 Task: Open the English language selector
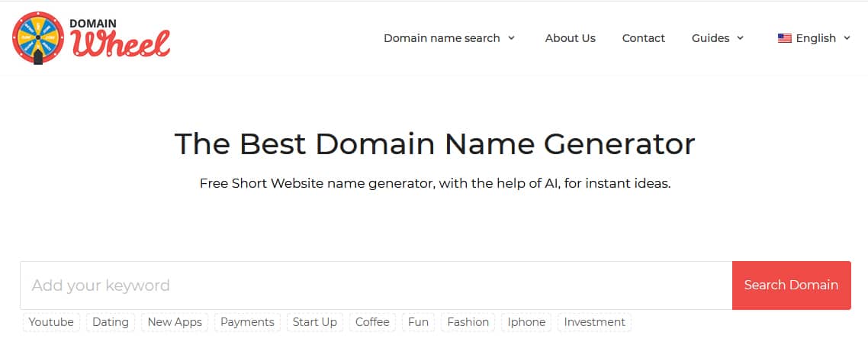click(x=815, y=38)
